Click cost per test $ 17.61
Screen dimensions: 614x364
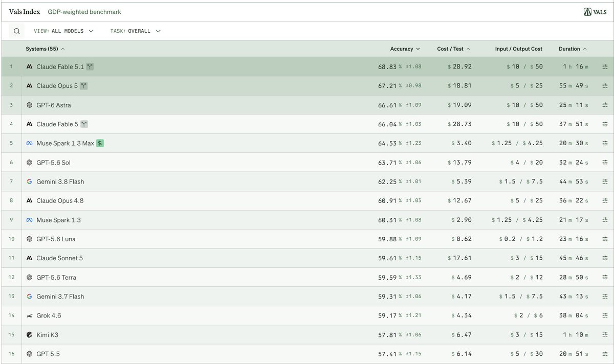click(459, 258)
